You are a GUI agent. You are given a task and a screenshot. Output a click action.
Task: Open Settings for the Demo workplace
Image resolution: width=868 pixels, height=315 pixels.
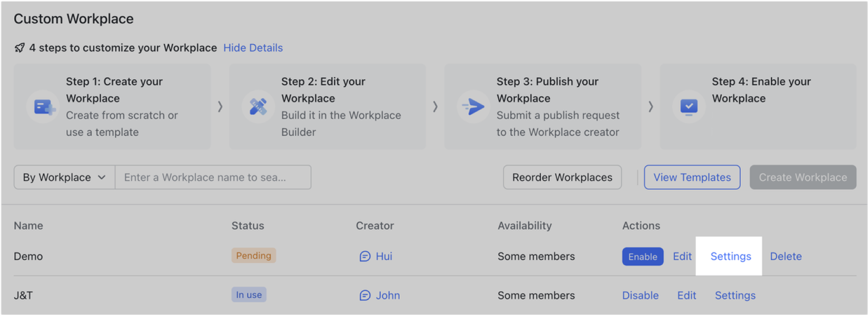731,256
